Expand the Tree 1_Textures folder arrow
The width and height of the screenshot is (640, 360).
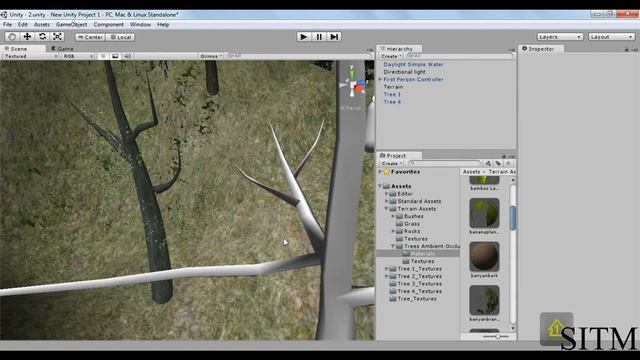(387, 269)
